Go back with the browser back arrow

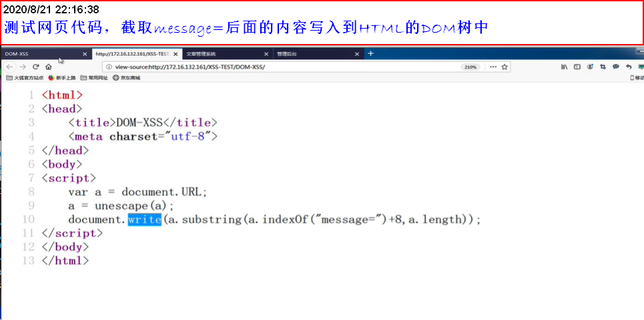(x=9, y=67)
